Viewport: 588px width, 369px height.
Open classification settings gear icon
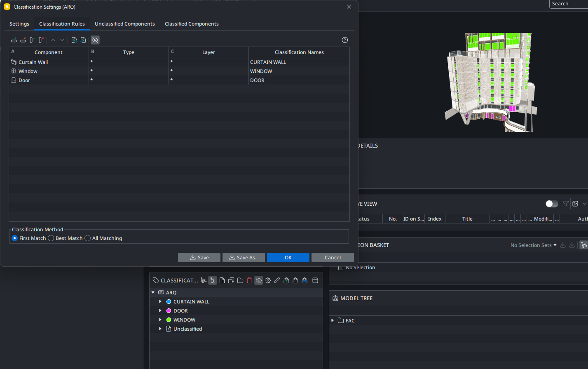(x=268, y=280)
